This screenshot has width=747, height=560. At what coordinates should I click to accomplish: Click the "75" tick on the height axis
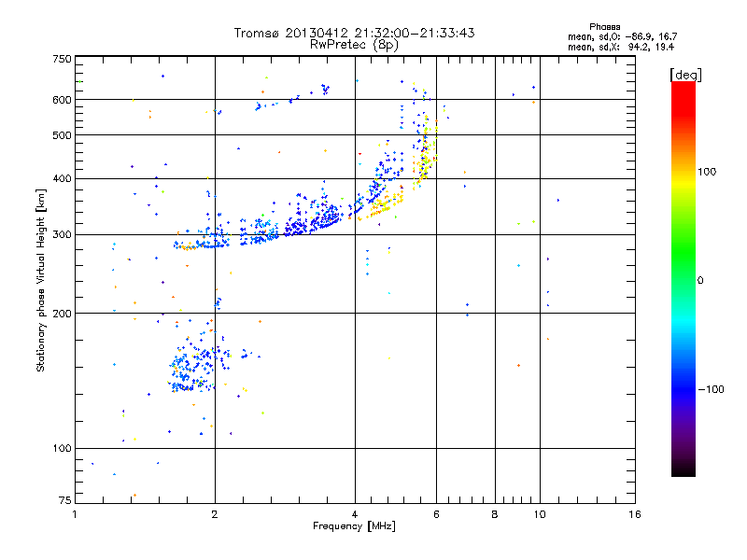(64, 500)
